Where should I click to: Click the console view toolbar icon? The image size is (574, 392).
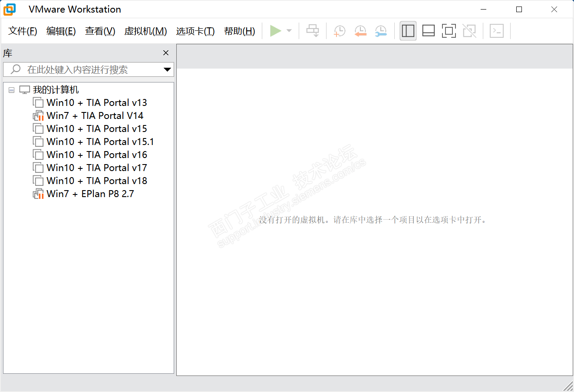tap(497, 31)
